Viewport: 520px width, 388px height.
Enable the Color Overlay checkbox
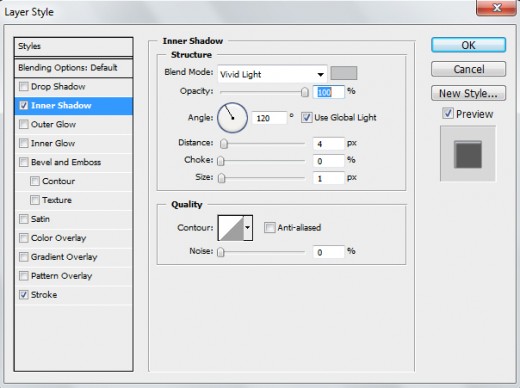24,238
